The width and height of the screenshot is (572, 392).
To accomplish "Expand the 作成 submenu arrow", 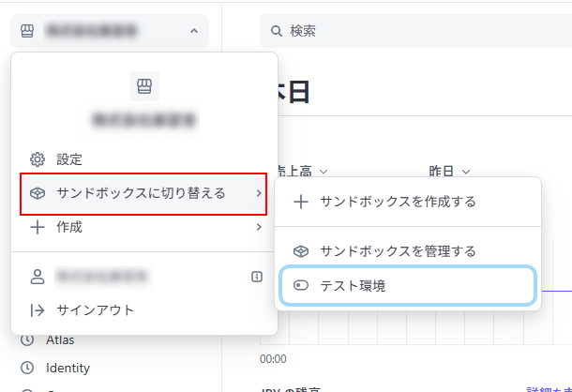I will coord(258,227).
